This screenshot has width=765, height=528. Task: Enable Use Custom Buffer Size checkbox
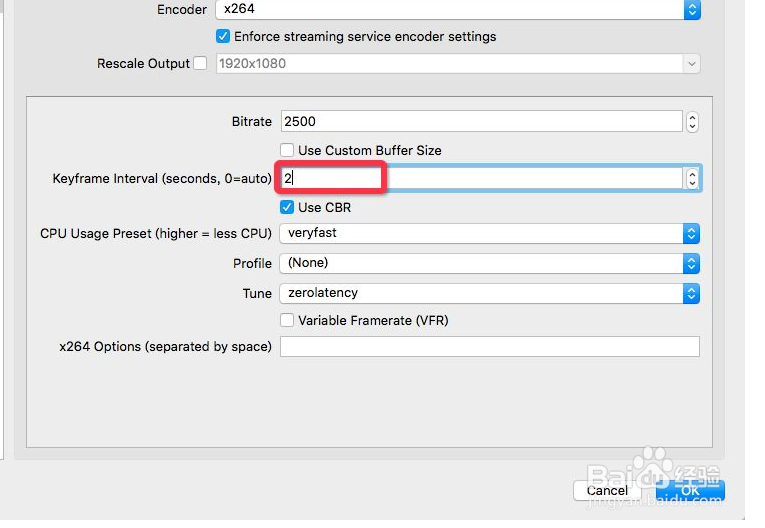tap(287, 150)
